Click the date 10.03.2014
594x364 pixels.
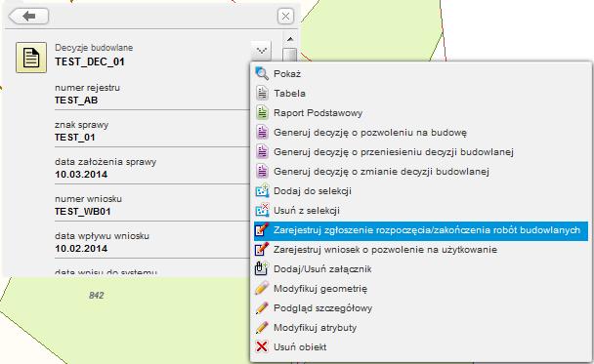[81, 175]
